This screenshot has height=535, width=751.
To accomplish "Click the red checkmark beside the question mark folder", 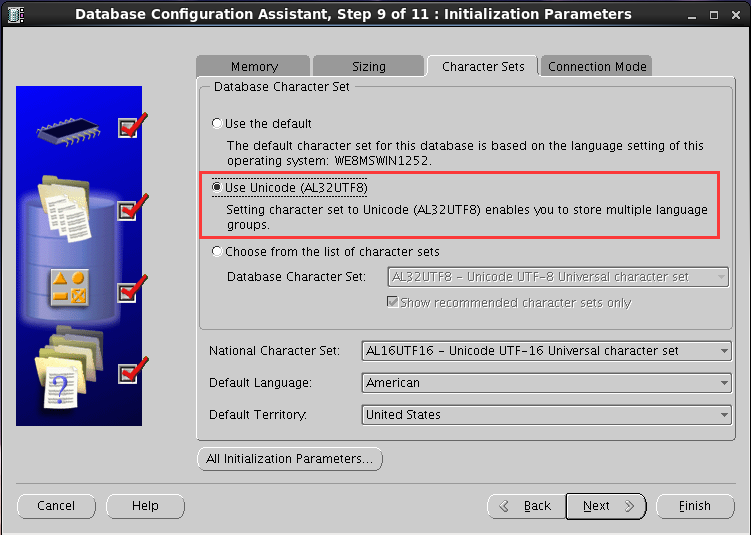I will [133, 370].
